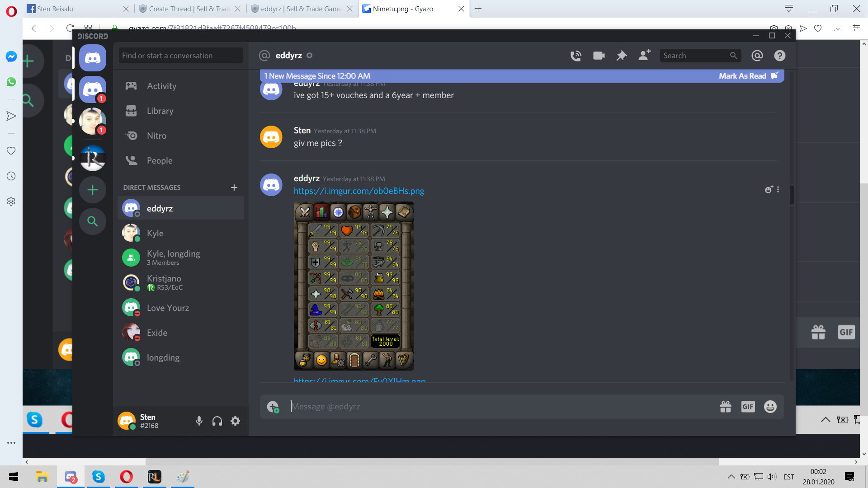
Task: Open the emoji picker
Action: point(770,407)
